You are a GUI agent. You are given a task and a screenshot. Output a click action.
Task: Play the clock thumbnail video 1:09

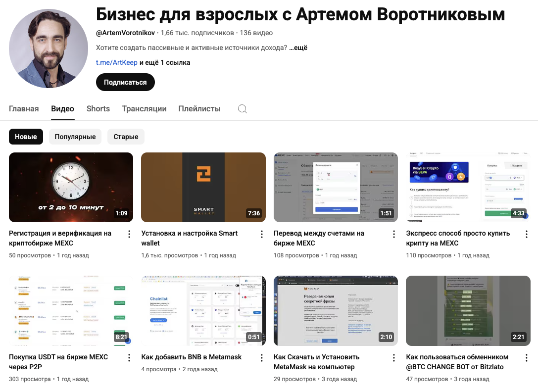point(71,188)
